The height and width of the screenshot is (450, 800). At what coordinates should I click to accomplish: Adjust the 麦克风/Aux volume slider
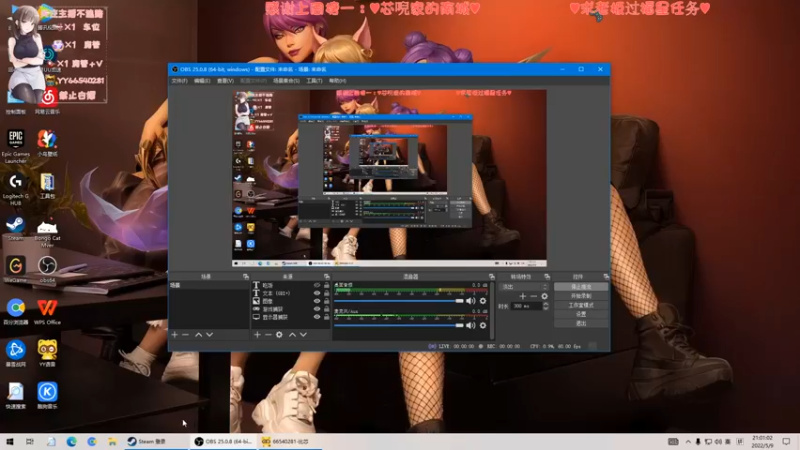tap(399, 326)
